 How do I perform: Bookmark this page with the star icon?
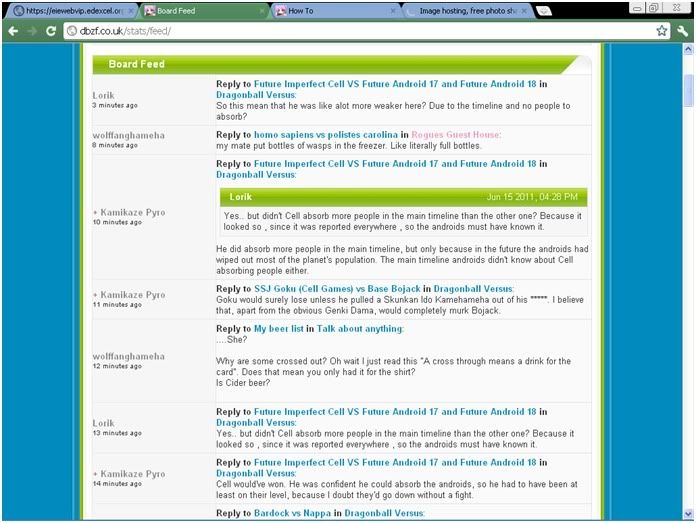pos(661,31)
